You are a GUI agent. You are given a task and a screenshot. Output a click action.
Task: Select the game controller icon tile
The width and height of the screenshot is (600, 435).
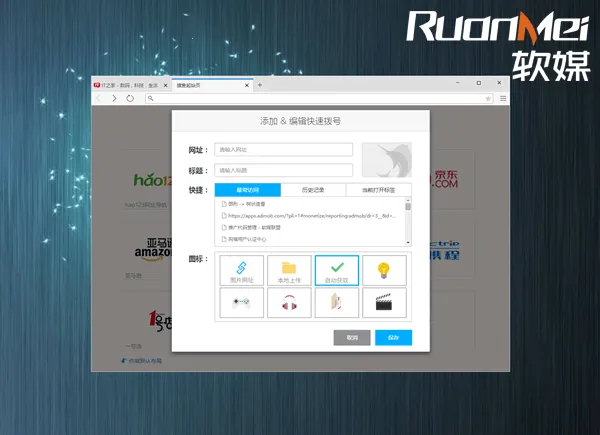click(x=242, y=303)
